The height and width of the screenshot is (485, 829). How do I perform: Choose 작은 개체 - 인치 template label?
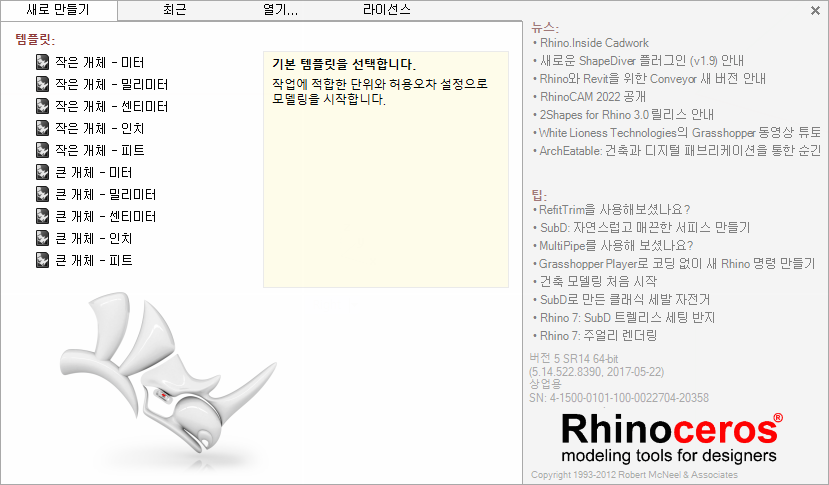[x=99, y=129]
